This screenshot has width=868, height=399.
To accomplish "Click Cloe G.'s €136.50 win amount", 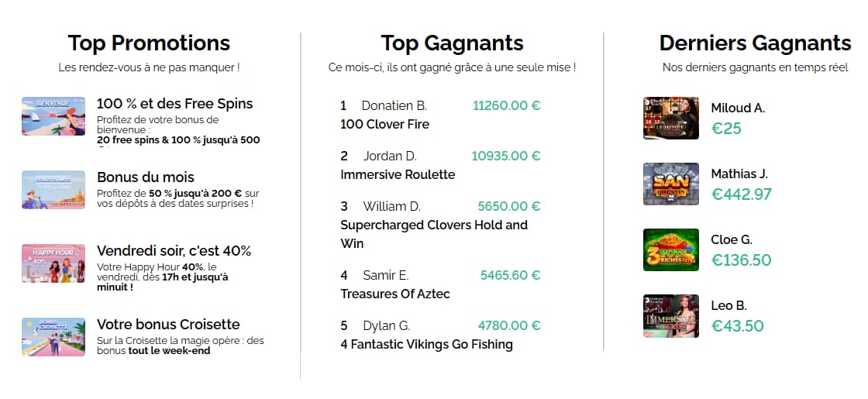I will pyautogui.click(x=741, y=260).
